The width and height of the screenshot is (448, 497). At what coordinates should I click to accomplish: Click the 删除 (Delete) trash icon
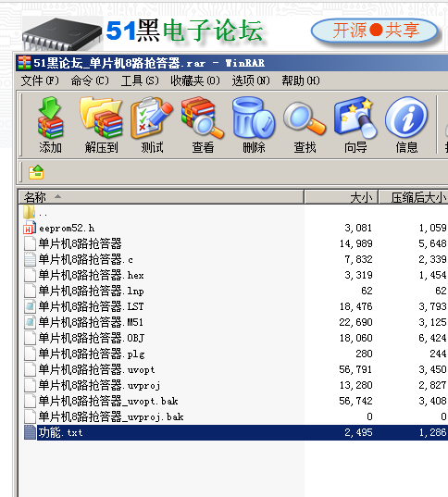pyautogui.click(x=254, y=118)
